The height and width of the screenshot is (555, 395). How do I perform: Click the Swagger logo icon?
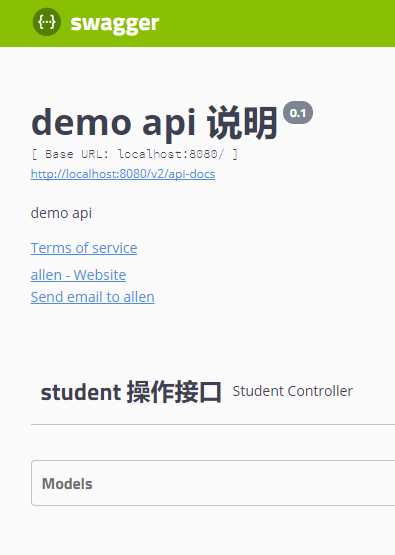coord(46,22)
